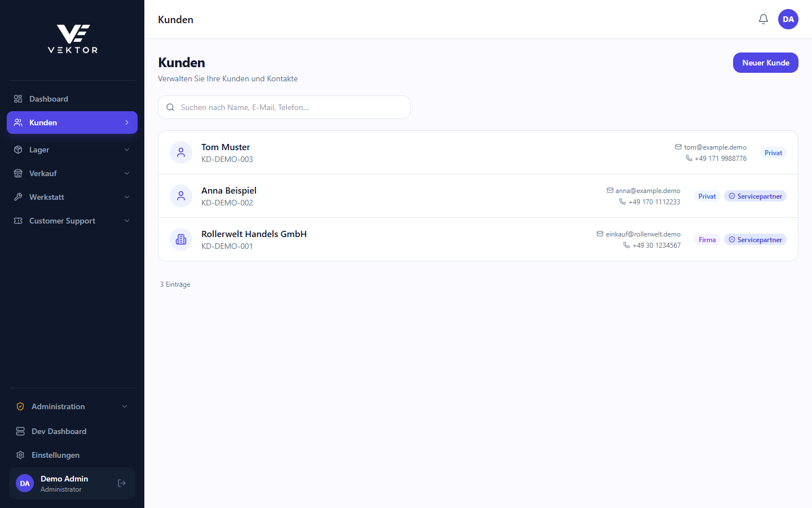
Task: Click the customer number KD-DEMO-002
Action: pos(227,203)
